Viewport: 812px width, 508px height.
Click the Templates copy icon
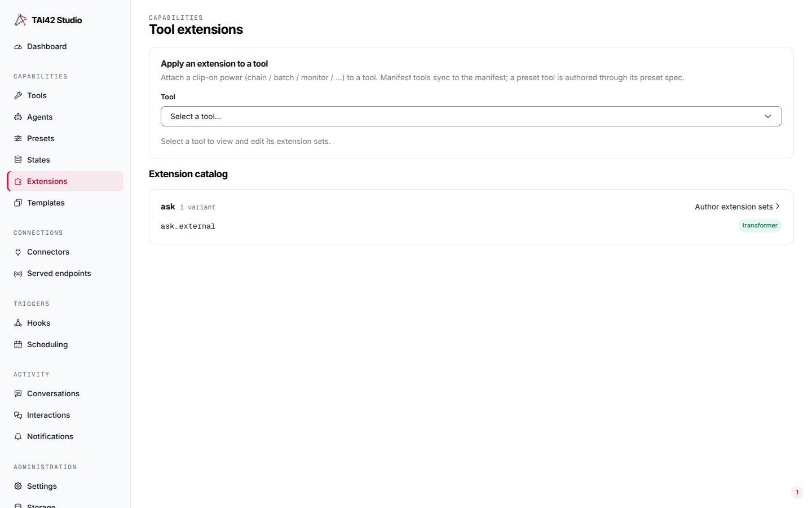(x=18, y=203)
